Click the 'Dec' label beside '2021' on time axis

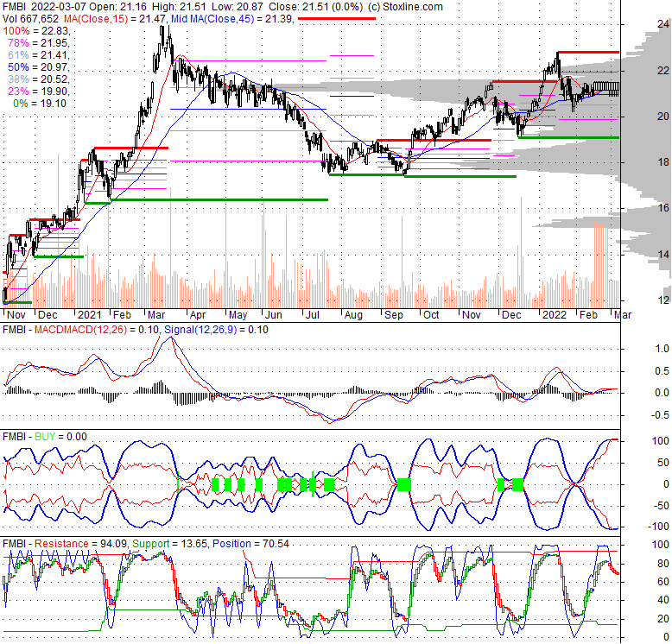tap(48, 315)
